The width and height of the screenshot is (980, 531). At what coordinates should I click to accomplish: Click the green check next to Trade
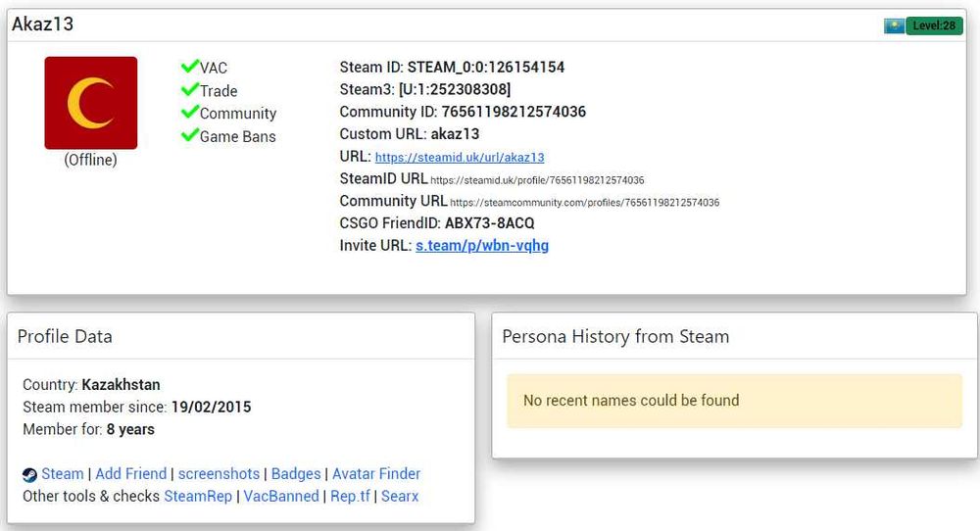pyautogui.click(x=189, y=89)
